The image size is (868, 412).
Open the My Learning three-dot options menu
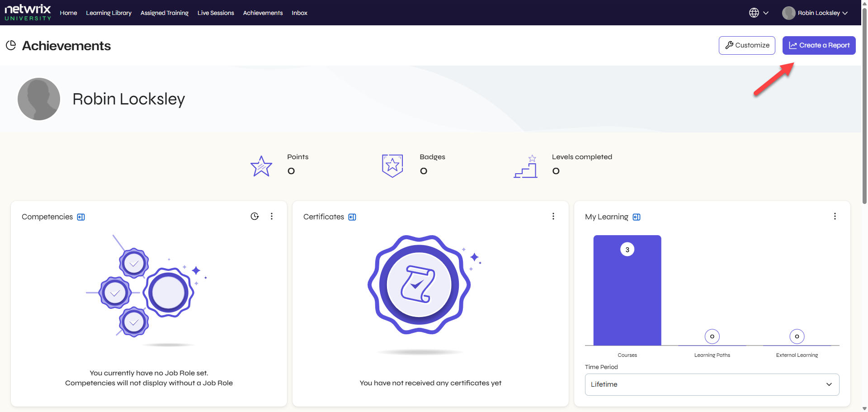pyautogui.click(x=835, y=216)
